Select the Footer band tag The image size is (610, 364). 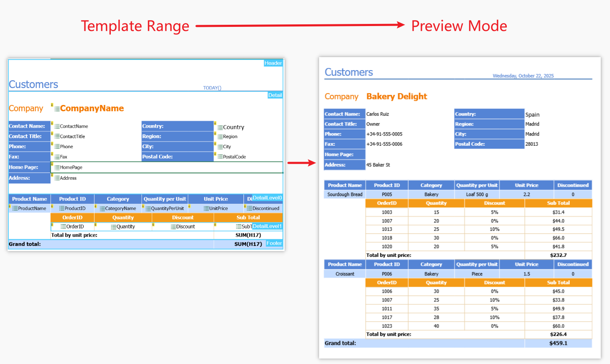274,244
